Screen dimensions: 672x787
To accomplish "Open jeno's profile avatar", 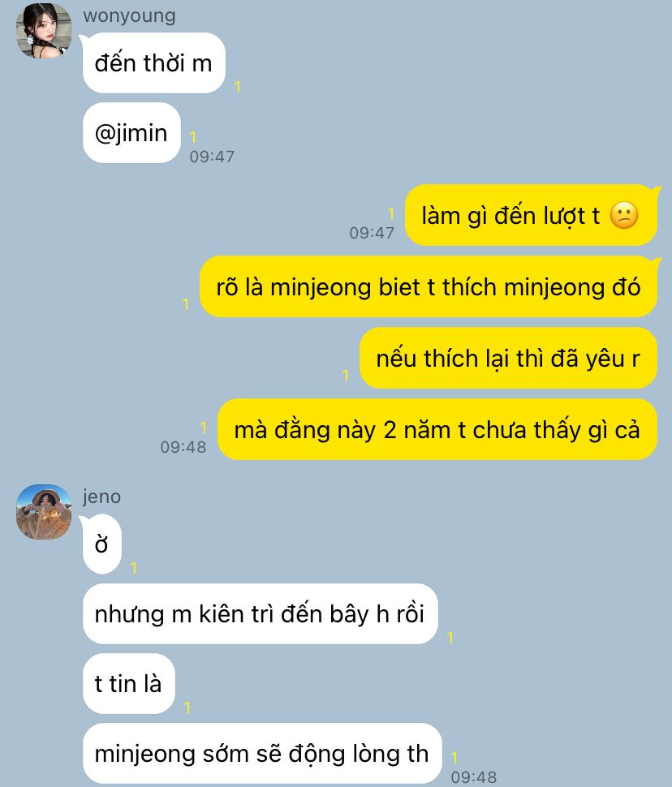I will click(44, 512).
